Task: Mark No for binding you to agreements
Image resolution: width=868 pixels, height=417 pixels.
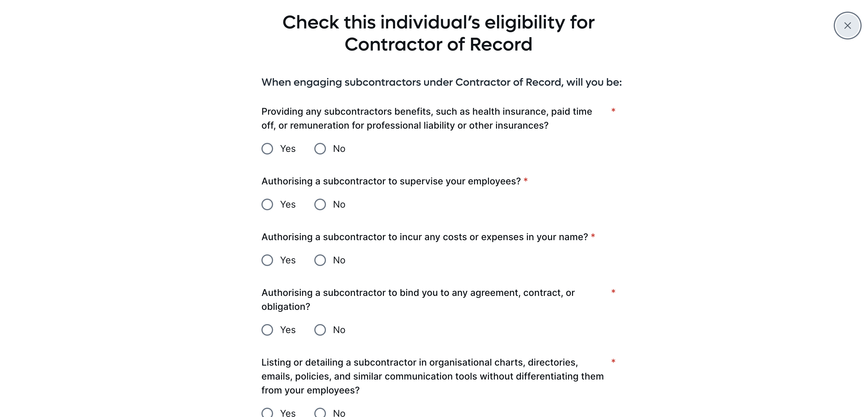Action: pos(320,330)
